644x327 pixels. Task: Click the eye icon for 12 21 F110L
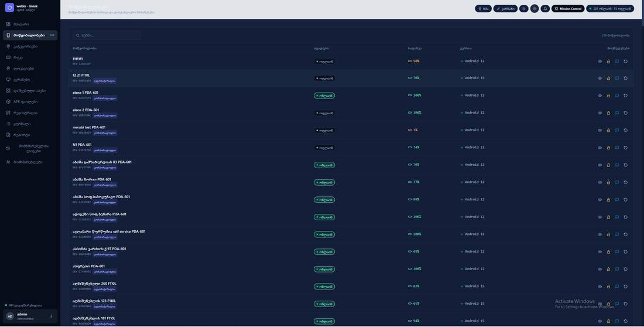pyautogui.click(x=600, y=78)
